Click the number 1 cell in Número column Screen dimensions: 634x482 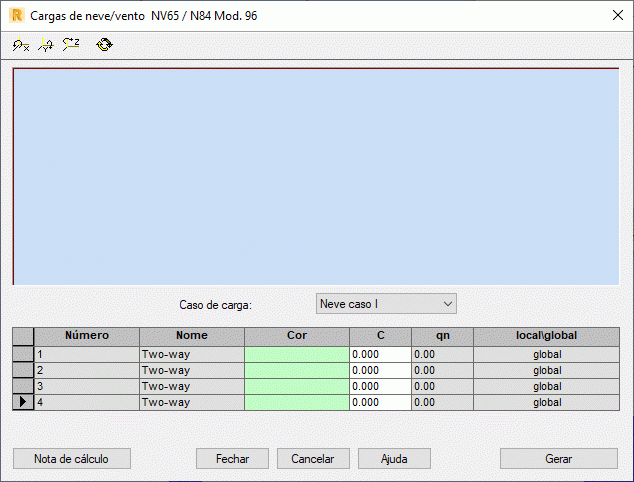(x=87, y=354)
